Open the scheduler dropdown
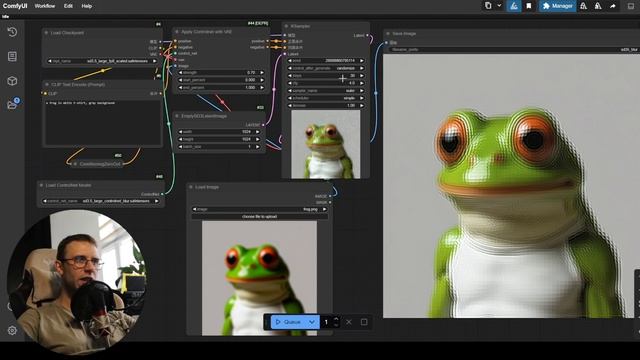This screenshot has height=360, width=640. click(x=326, y=98)
